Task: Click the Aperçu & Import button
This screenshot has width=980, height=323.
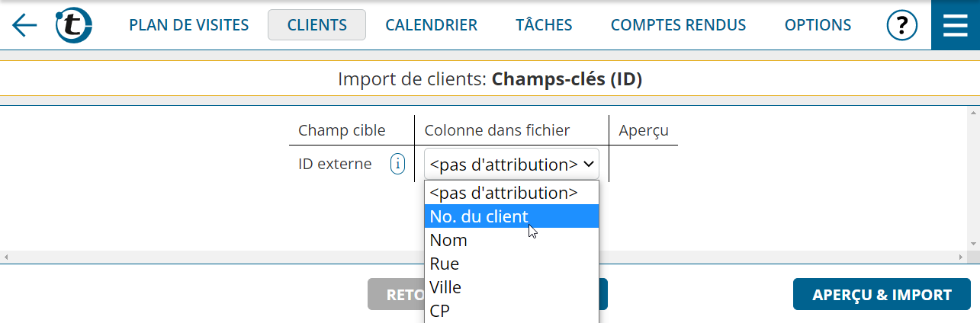Action: 882,294
